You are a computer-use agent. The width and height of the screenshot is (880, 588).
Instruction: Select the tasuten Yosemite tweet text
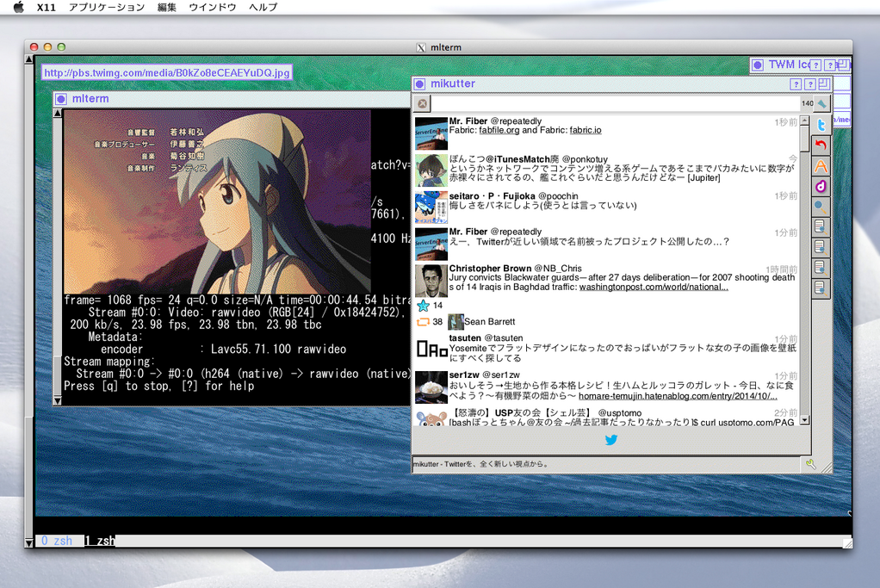(623, 353)
